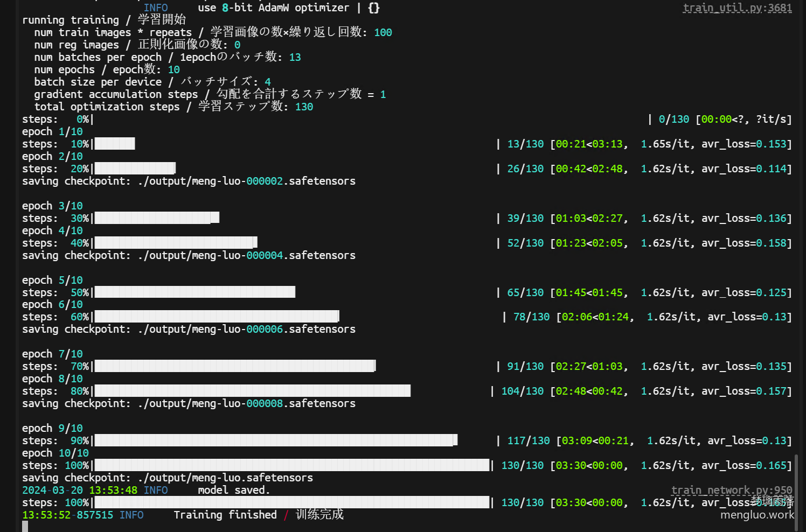Click the 10% steps progress bar
The image size is (806, 532).
(x=114, y=144)
